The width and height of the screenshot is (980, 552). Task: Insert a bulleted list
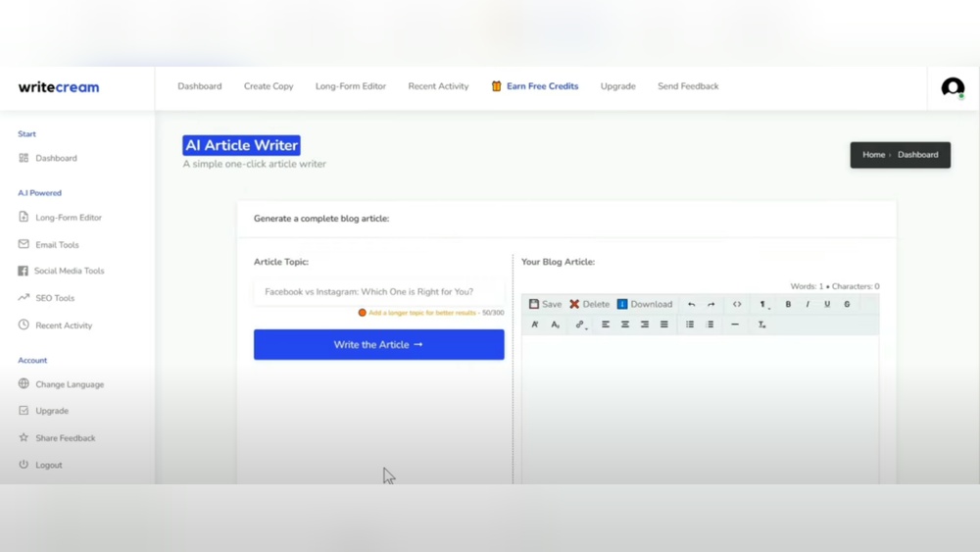(x=690, y=325)
